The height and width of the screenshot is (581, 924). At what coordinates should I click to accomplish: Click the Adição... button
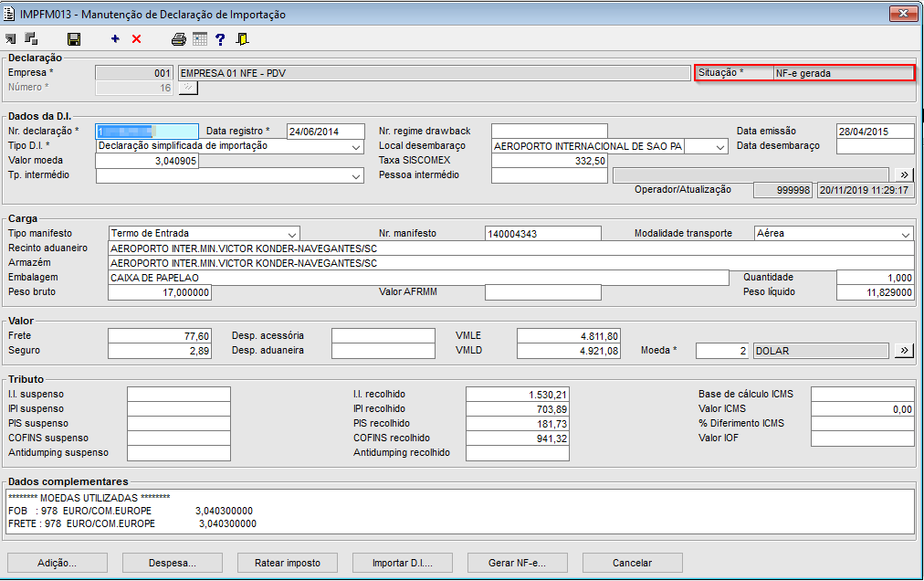coord(57,563)
